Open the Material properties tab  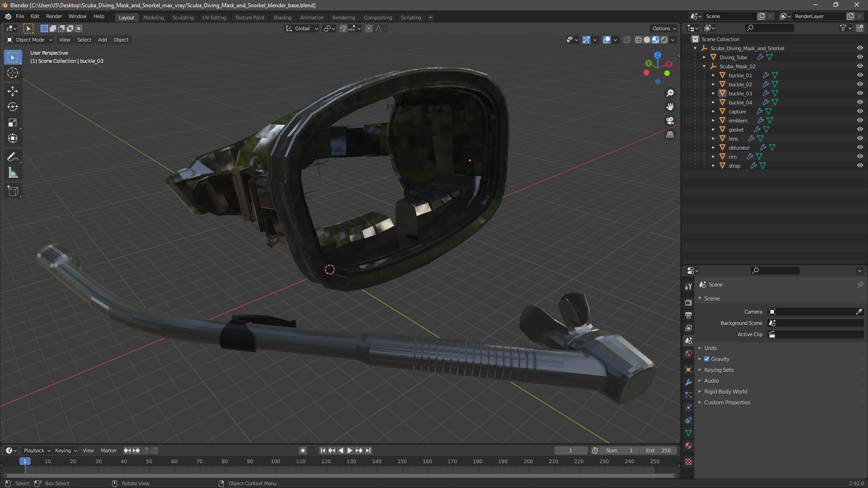(x=689, y=446)
